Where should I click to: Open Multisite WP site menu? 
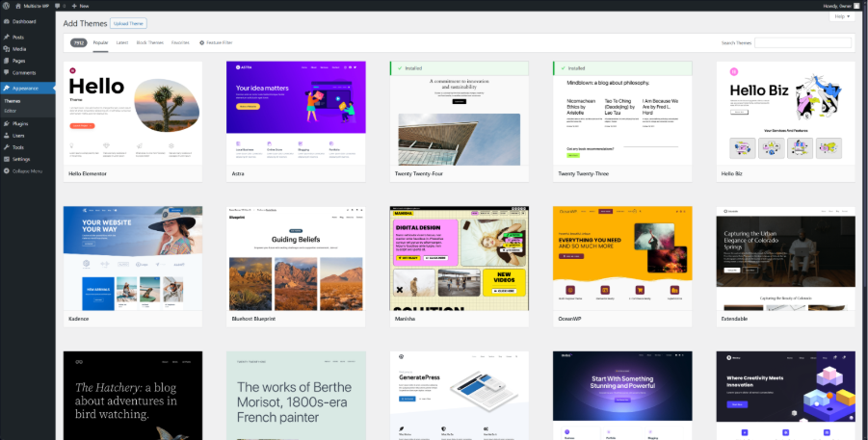[x=33, y=6]
